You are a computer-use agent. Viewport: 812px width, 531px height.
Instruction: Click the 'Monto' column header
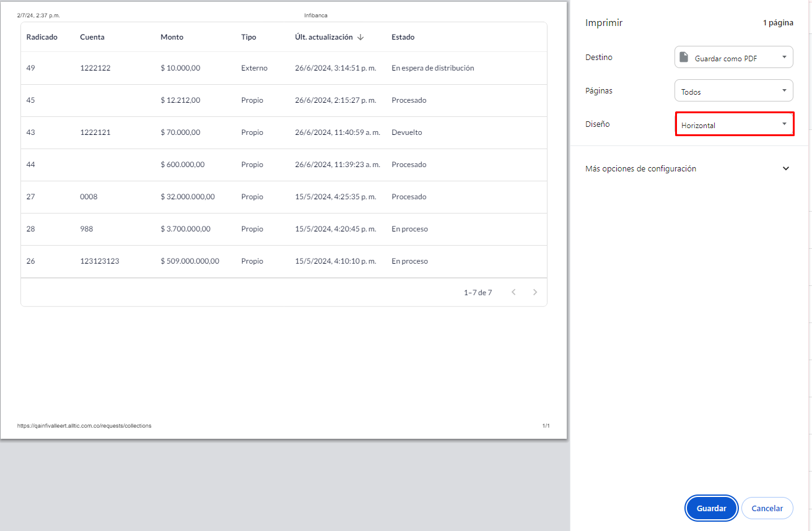point(172,37)
